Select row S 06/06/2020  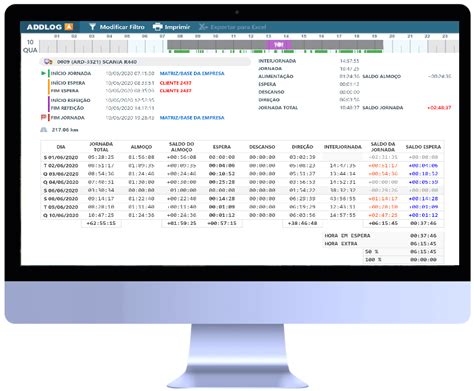click(x=242, y=190)
